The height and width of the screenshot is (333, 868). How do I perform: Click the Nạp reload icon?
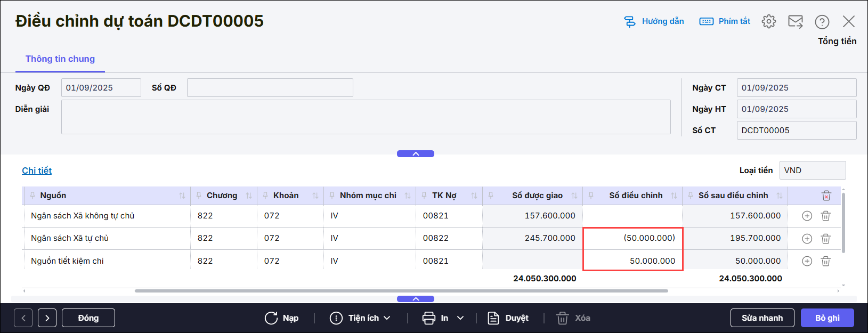coord(271,318)
